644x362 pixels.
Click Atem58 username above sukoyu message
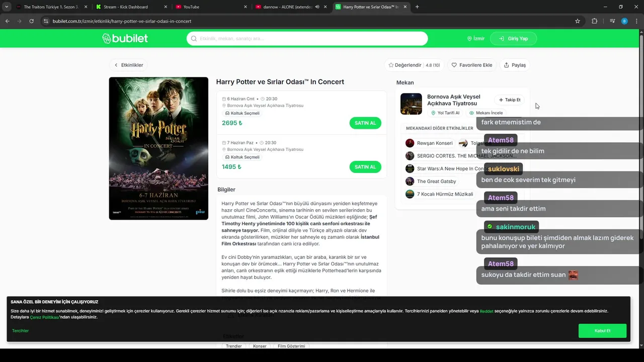coord(501,264)
